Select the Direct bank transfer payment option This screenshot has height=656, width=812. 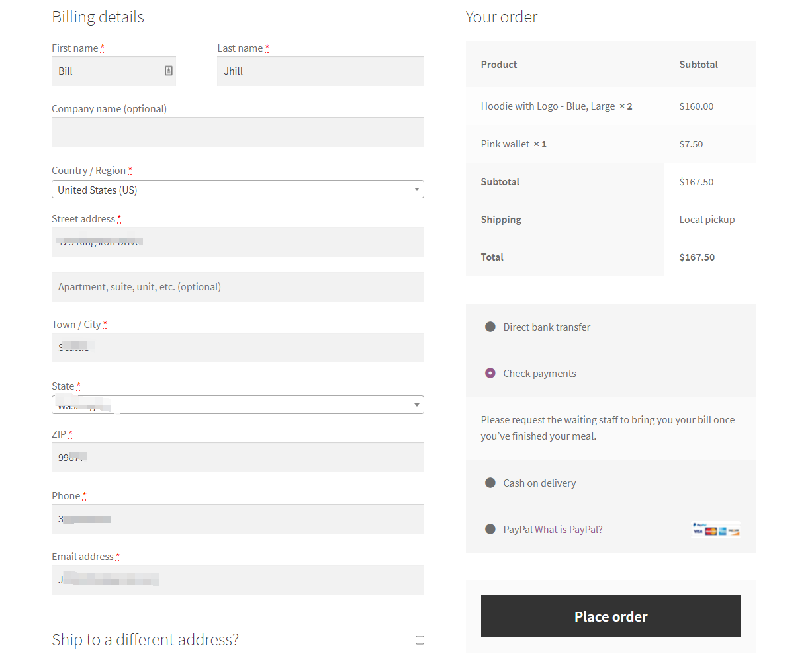point(490,326)
